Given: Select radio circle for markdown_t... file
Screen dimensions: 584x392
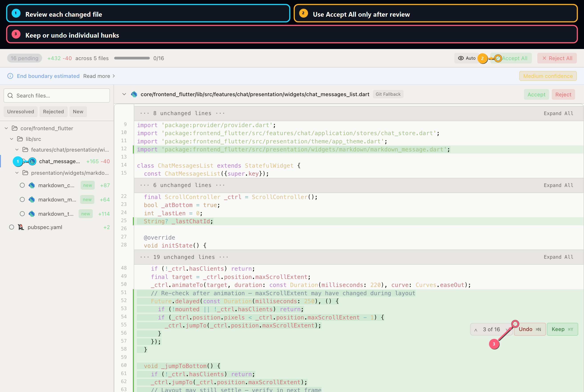Looking at the screenshot, I should pos(22,214).
